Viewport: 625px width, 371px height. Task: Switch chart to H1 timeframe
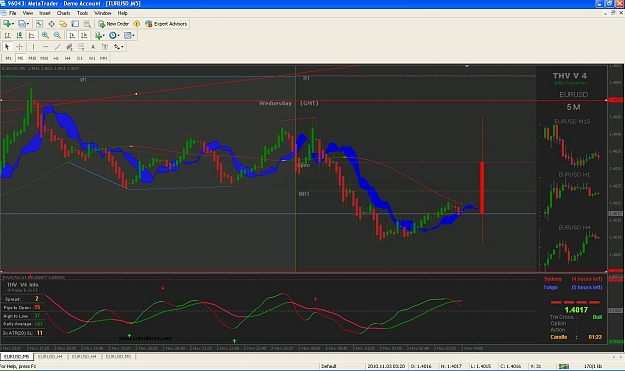click(56, 58)
